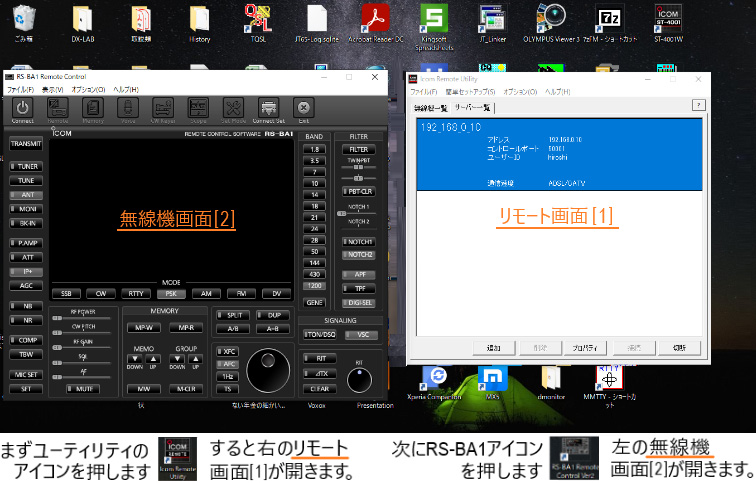Toggle the P.AMP preamp switch
Viewport: 756px width, 483px height.
(26, 243)
